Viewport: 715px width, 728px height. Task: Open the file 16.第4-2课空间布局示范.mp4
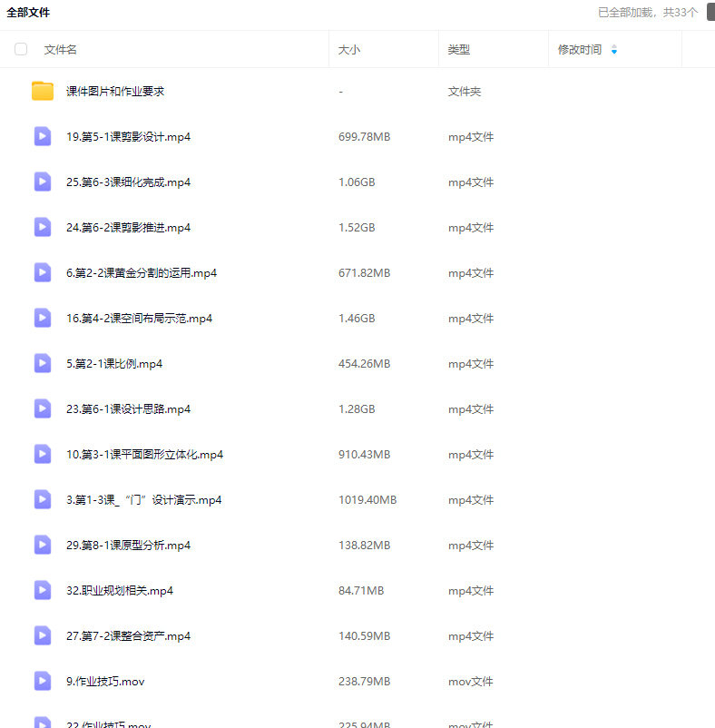point(139,319)
